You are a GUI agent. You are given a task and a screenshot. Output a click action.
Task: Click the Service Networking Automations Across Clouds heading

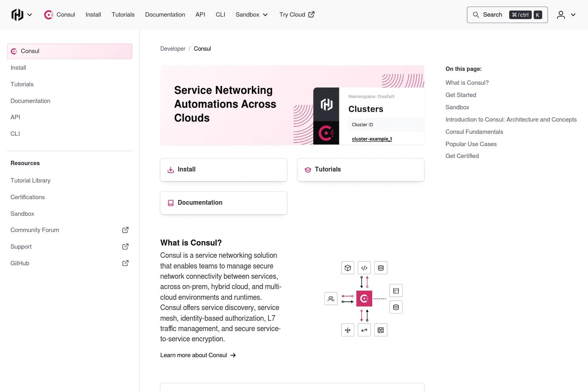click(225, 104)
